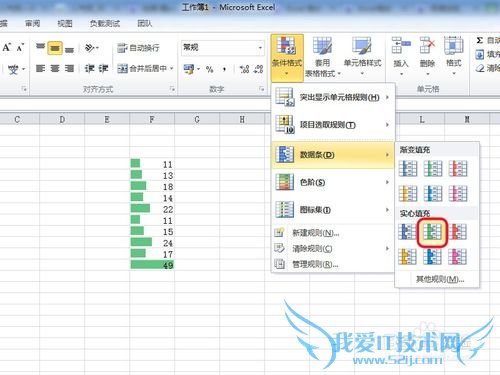500x375 pixels.
Task: Select purple gradient fill data bar
Action: (458, 194)
